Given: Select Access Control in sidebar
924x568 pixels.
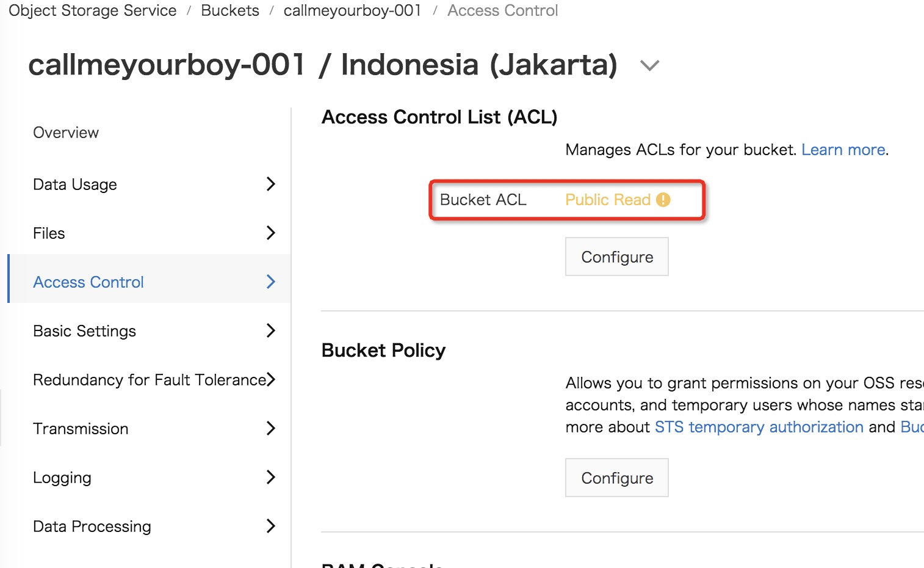Looking at the screenshot, I should (x=88, y=282).
